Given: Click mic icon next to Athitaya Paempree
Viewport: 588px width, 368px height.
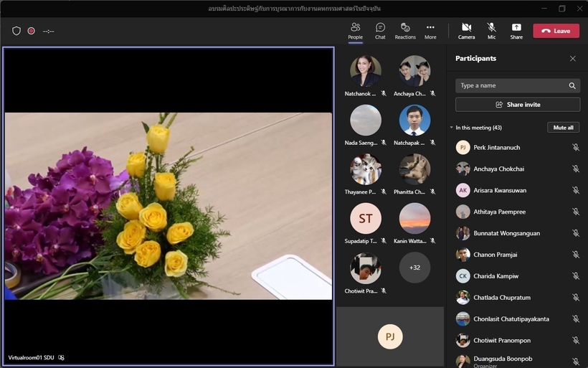Looking at the screenshot, I should coord(576,212).
